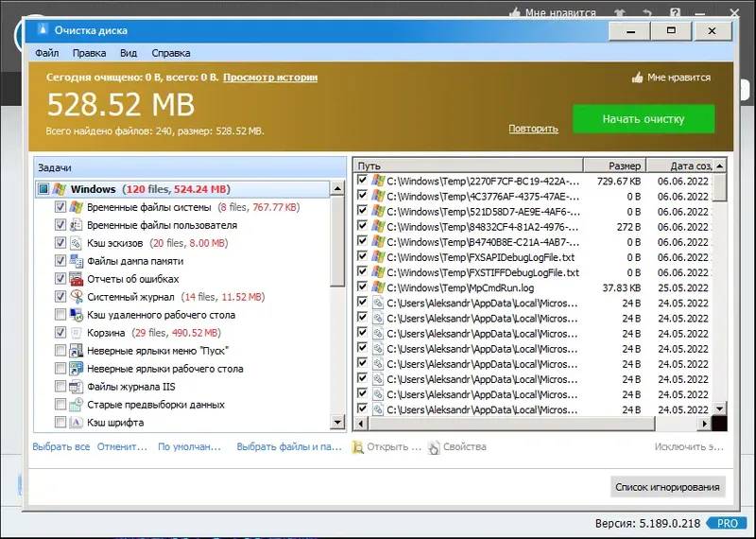Click the 'Файлы журнала IIS' icon
Screen dimensions: 756x539
pyautogui.click(x=77, y=387)
